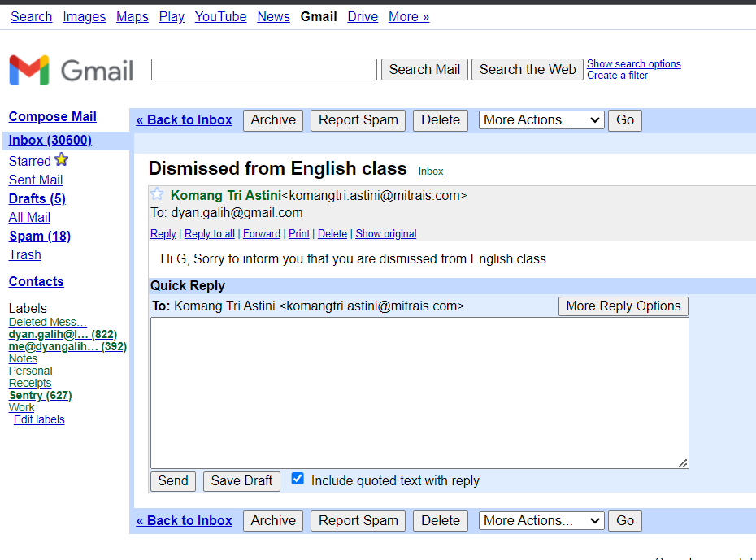Viewport: 756px width, 560px height.
Task: Click the reply box resize handle
Action: [x=683, y=463]
